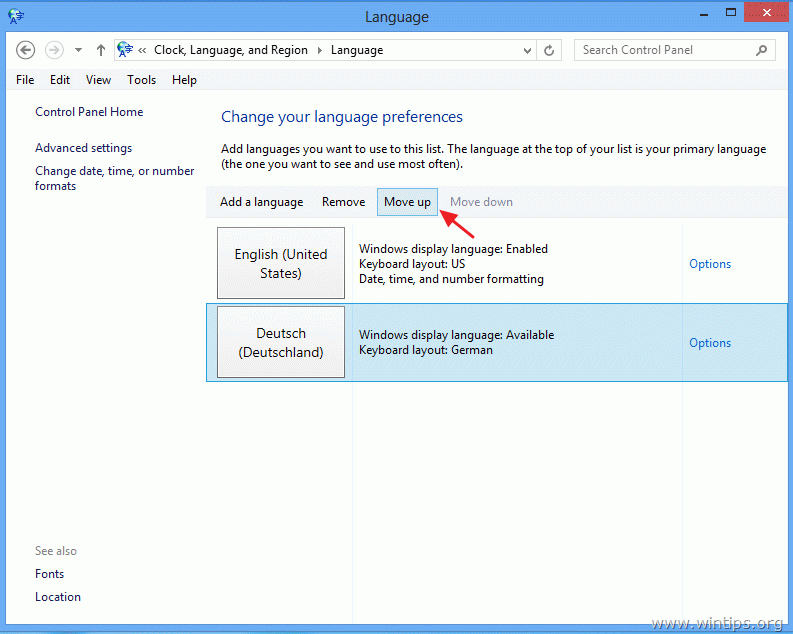Screen dimensions: 793x634
Task: Open the View menu
Action: 98,80
